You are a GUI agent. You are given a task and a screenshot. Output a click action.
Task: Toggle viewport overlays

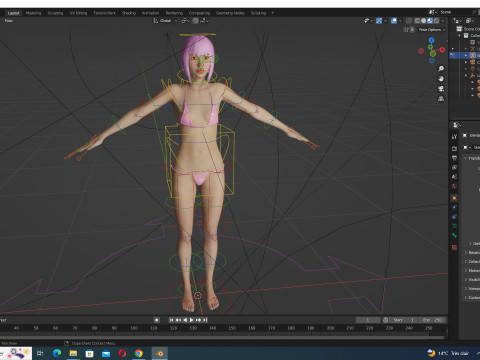(x=394, y=21)
